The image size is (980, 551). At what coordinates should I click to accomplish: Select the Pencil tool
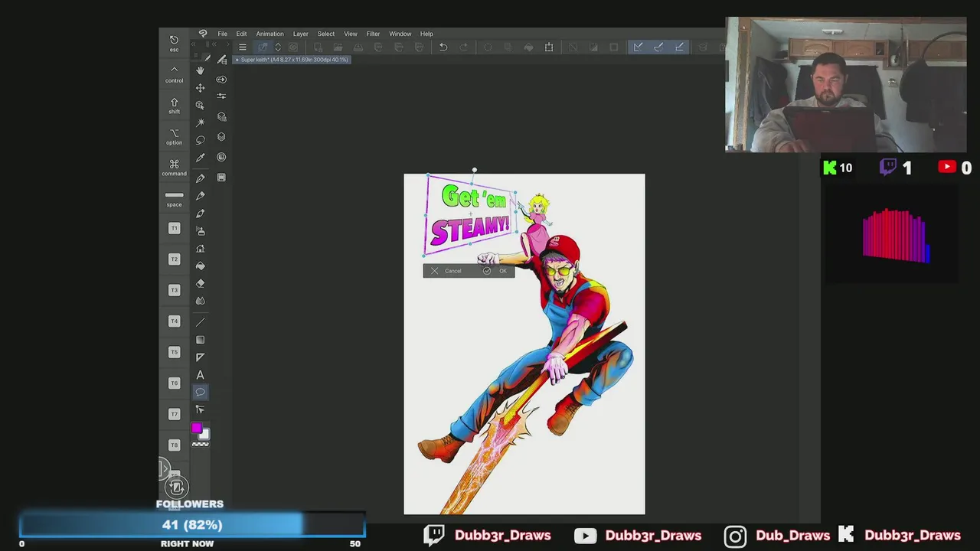200,196
